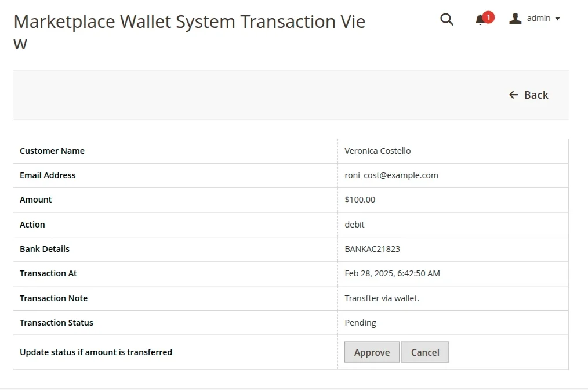This screenshot has height=390, width=588.
Task: Click the back arrow icon
Action: [514, 95]
